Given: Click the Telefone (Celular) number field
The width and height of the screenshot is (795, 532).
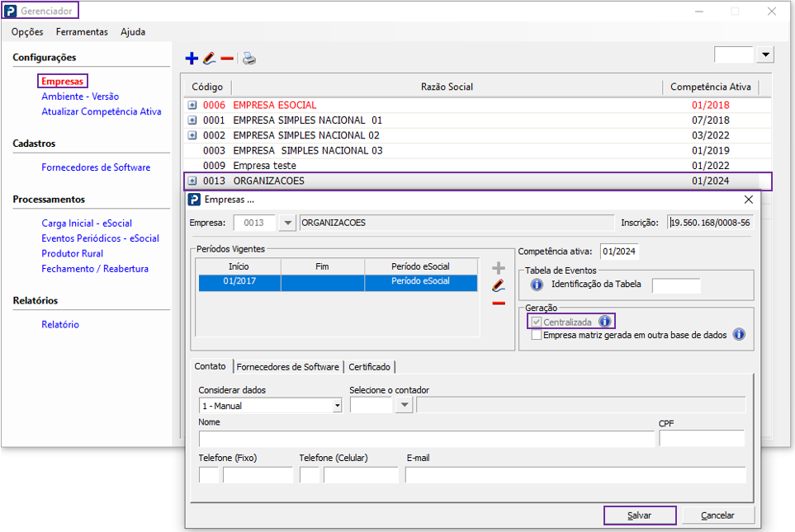Looking at the screenshot, I should tap(361, 475).
